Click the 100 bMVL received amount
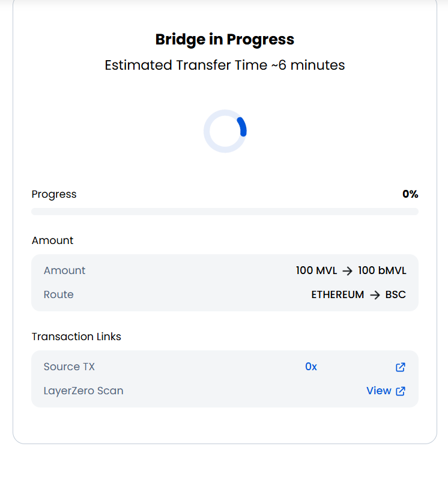Image resolution: width=448 pixels, height=485 pixels. (x=382, y=270)
